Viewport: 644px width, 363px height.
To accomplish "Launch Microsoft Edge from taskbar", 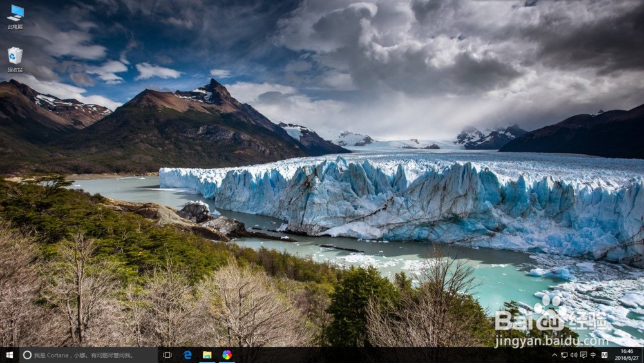I will coord(187,355).
